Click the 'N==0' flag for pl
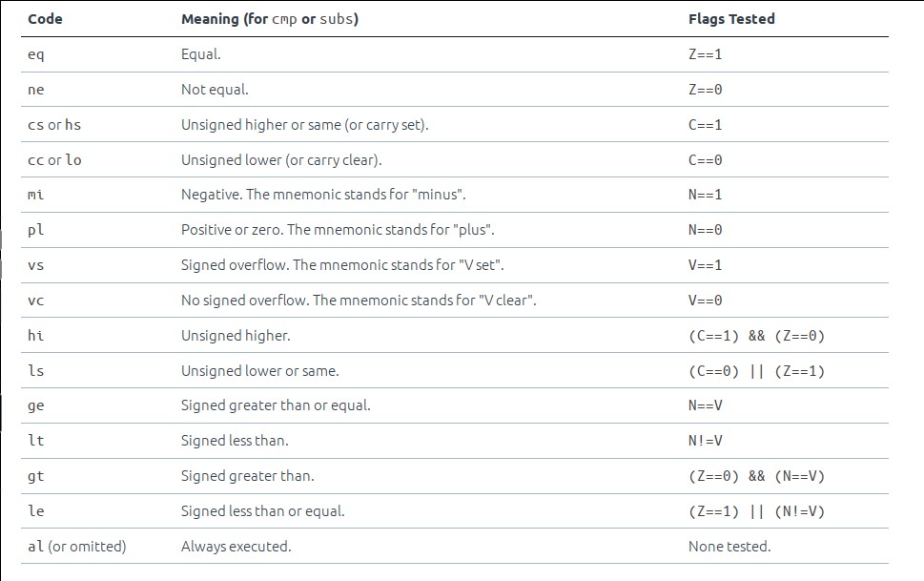This screenshot has width=924, height=581. coord(705,230)
